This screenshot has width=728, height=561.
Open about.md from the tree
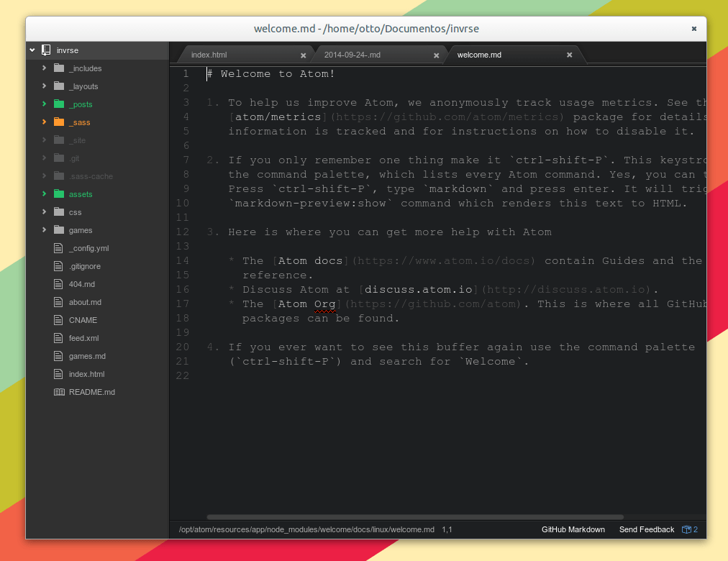pyautogui.click(x=85, y=302)
